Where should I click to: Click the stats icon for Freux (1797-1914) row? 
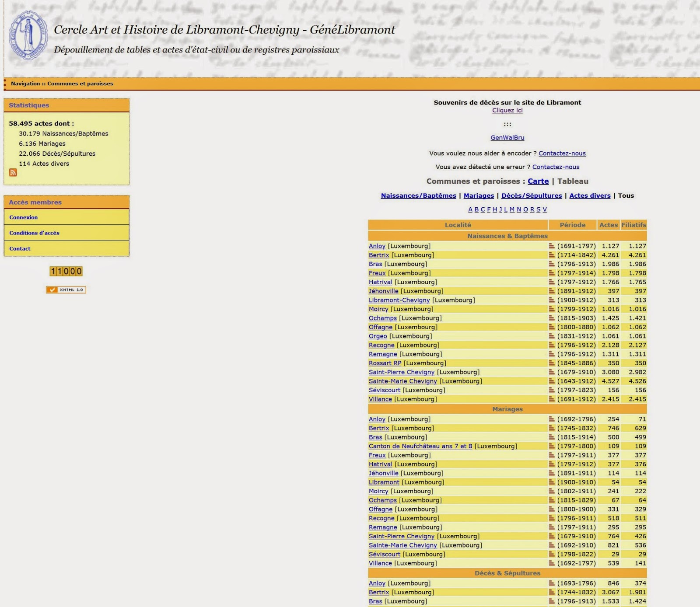click(x=551, y=273)
